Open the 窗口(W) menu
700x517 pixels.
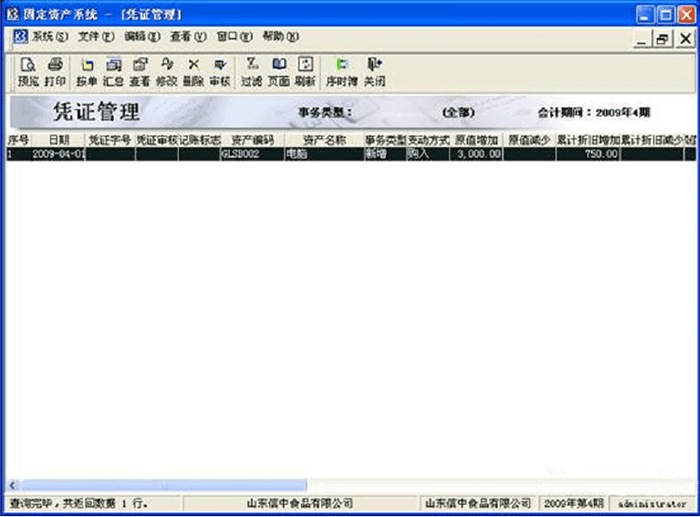pos(234,37)
